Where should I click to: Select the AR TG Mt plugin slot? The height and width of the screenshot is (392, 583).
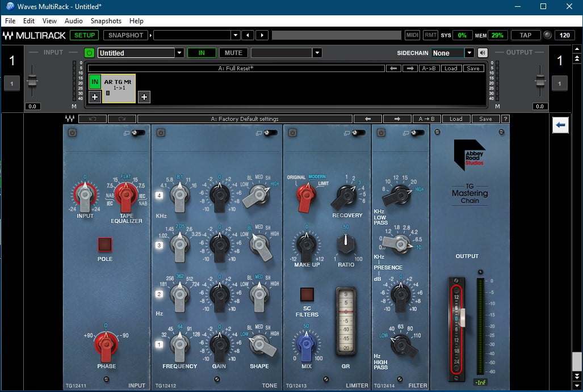[119, 88]
